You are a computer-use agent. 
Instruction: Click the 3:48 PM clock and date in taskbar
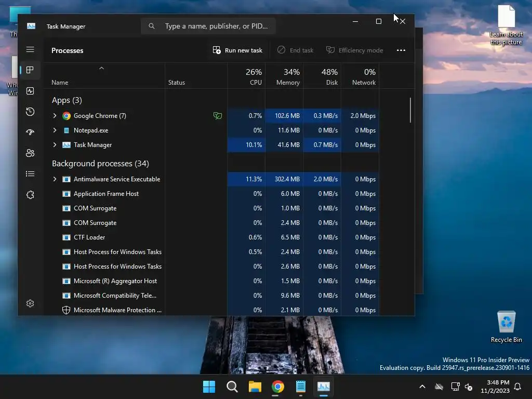tap(495, 387)
